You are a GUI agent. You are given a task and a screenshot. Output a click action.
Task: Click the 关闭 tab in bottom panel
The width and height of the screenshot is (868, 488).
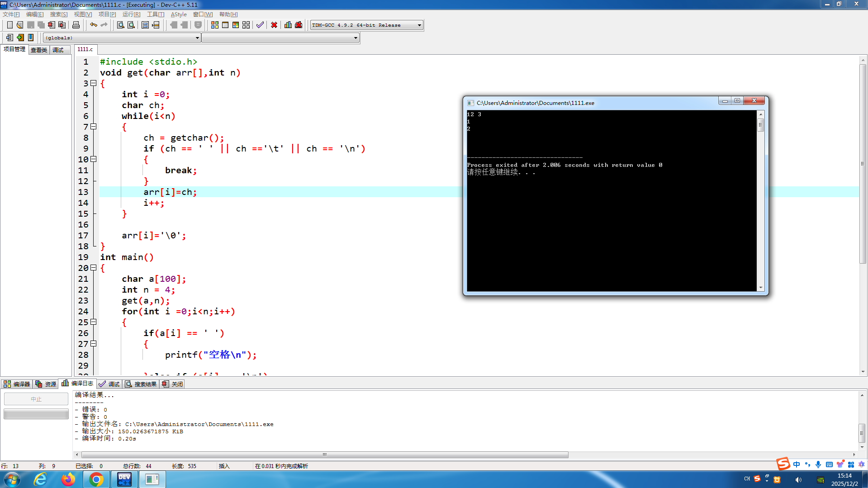173,384
